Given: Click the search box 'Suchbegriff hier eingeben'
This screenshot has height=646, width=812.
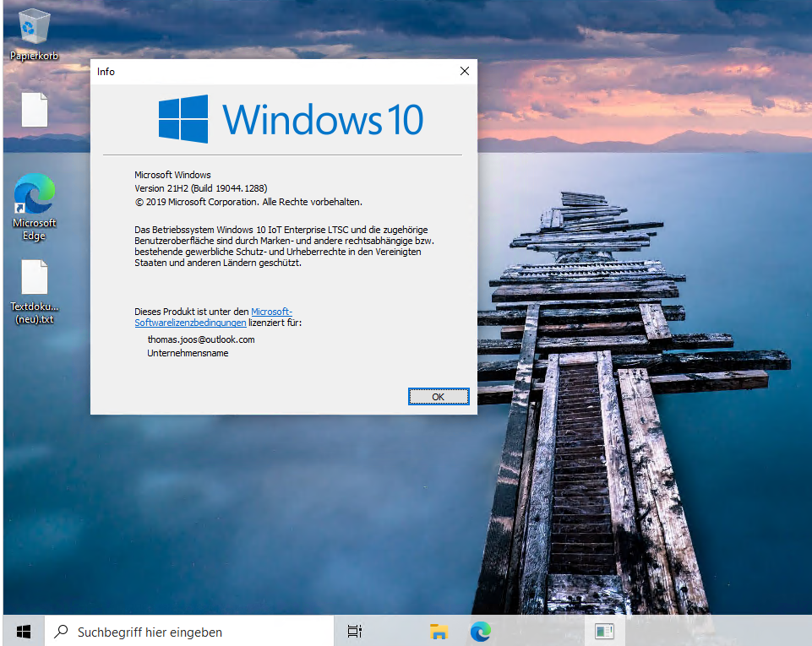Looking at the screenshot, I should [x=189, y=632].
